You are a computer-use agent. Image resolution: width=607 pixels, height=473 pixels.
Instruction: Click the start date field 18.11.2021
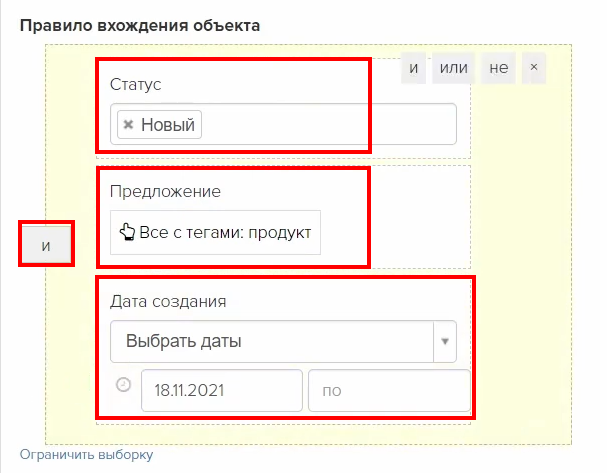(221, 390)
